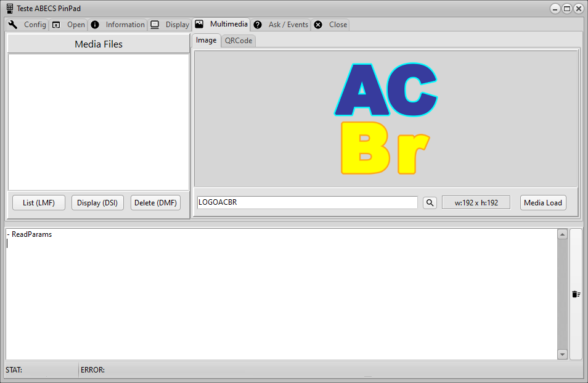Click the wrench icon on Config tab
The image size is (588, 383).
pyautogui.click(x=13, y=25)
